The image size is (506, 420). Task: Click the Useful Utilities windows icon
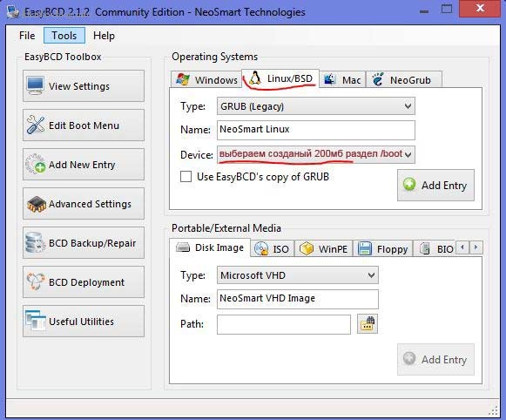pos(36,321)
